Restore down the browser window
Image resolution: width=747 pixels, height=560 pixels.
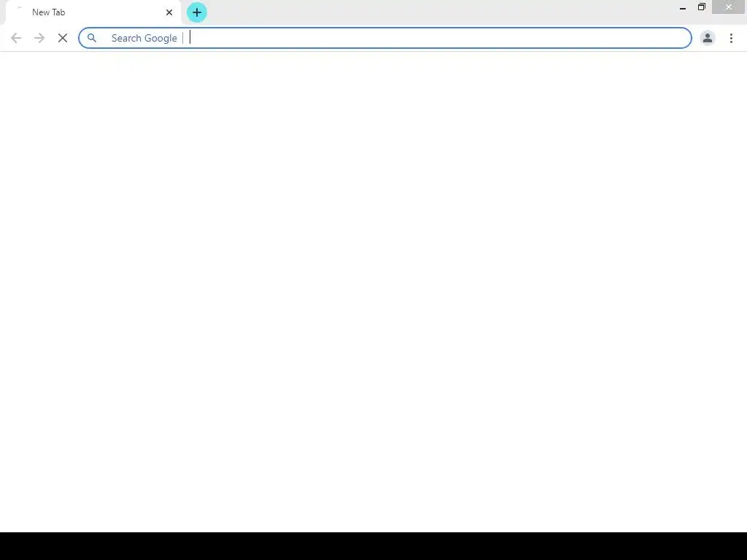point(702,7)
